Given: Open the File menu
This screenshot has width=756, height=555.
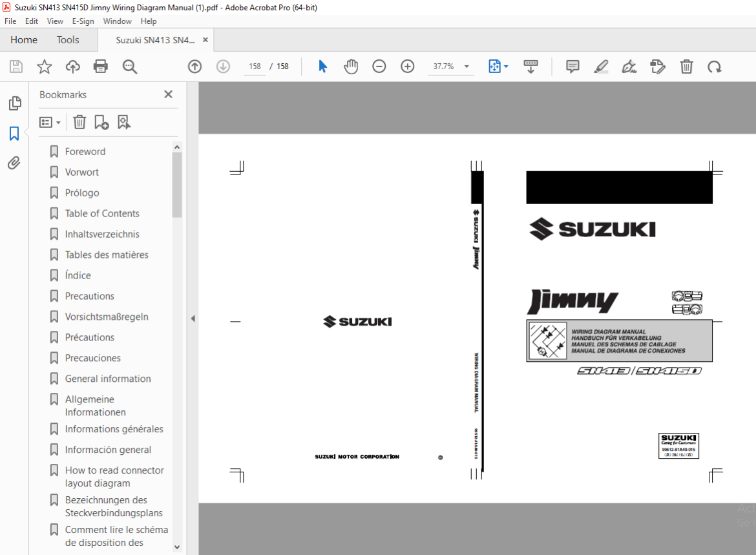Looking at the screenshot, I should coord(10,21).
